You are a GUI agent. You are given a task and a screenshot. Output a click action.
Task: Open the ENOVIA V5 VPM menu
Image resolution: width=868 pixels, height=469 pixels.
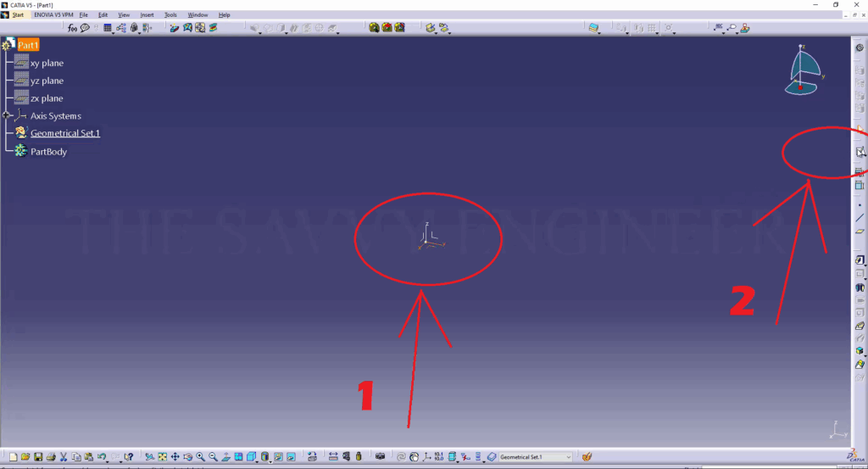coord(53,15)
